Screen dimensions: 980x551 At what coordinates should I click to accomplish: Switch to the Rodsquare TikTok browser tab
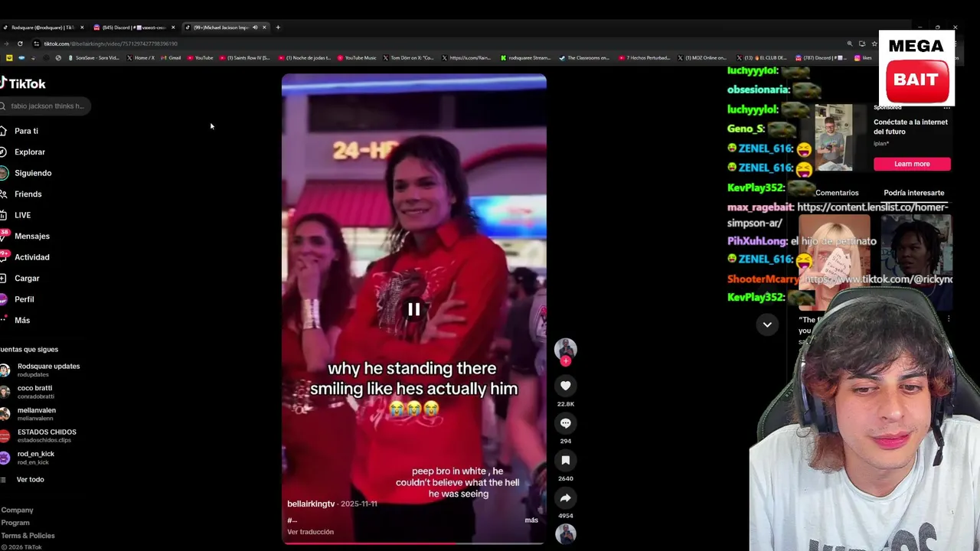(x=42, y=28)
